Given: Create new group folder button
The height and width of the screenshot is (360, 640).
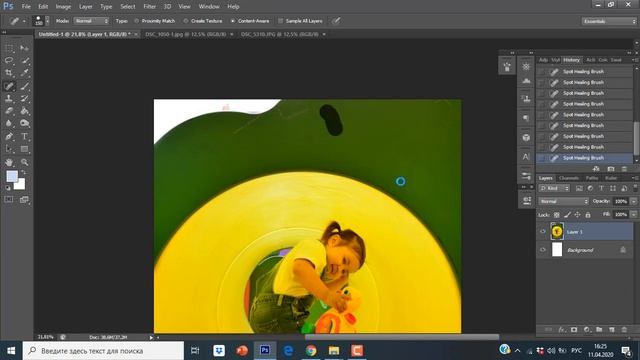Looking at the screenshot, I should click(599, 329).
